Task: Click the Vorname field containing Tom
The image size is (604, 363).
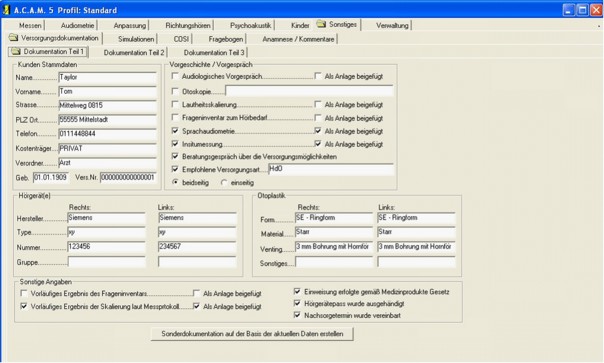Action: (107, 92)
